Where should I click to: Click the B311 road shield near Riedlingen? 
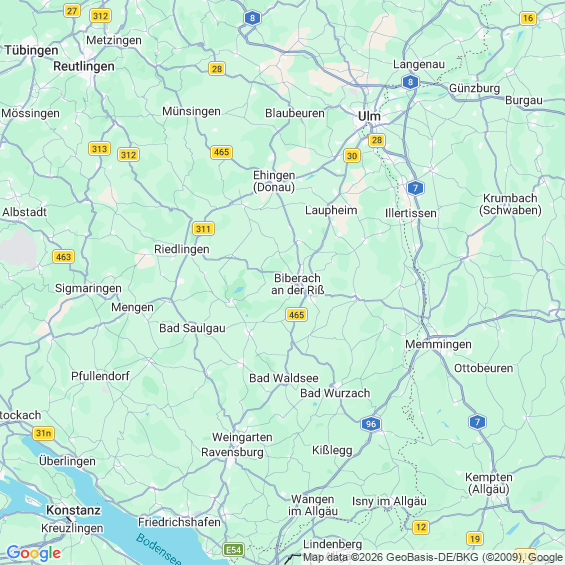pyautogui.click(x=203, y=228)
